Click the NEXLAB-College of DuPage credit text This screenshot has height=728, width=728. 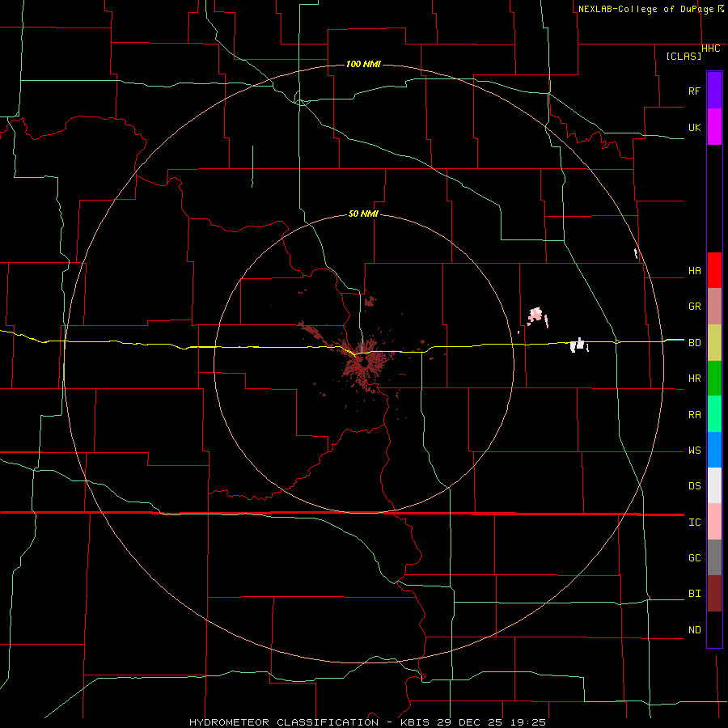coord(647,9)
